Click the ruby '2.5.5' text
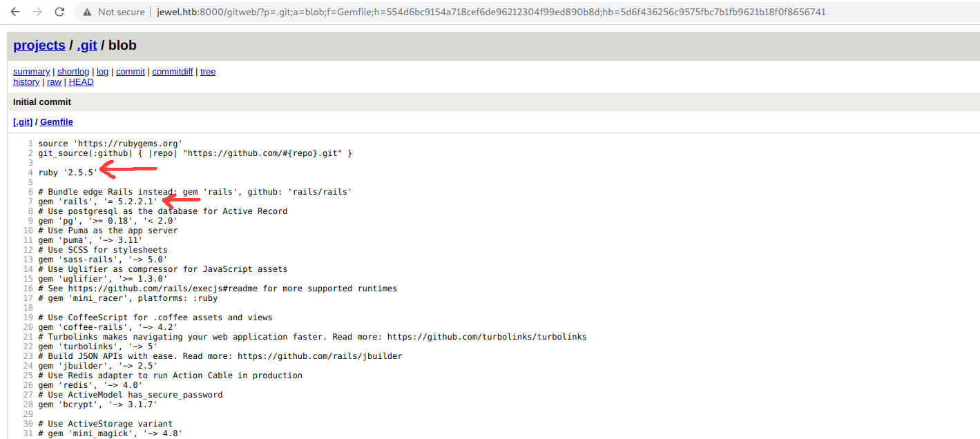Viewport: 980px width, 439px height. (68, 173)
